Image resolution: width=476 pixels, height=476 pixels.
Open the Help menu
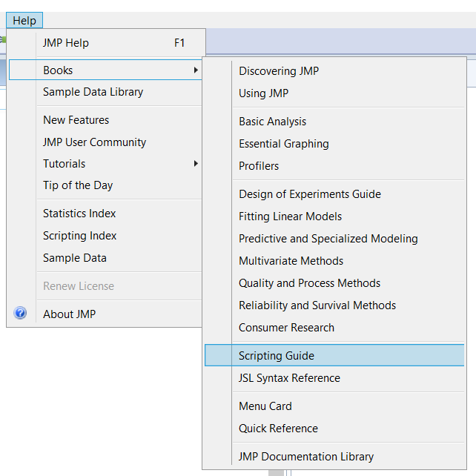tap(24, 21)
